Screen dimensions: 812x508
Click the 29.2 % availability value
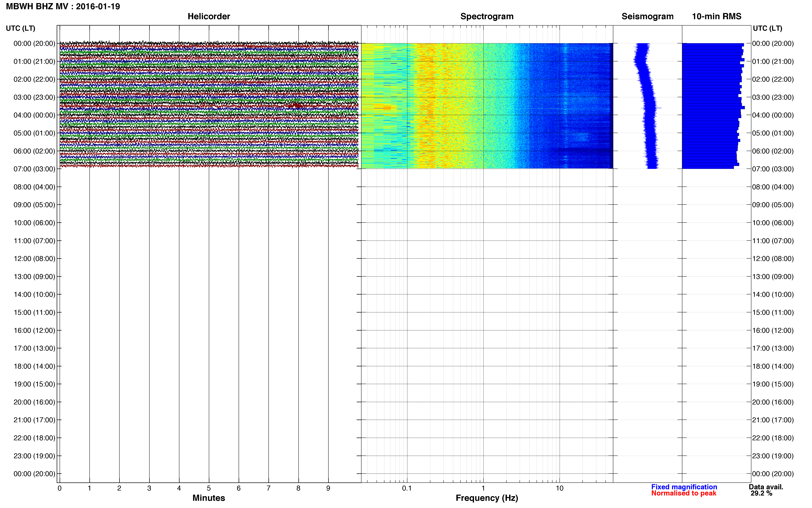pos(762,493)
